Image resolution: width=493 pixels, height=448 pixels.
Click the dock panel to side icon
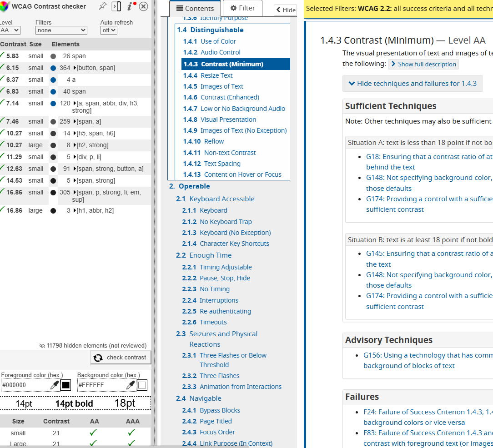(116, 6)
